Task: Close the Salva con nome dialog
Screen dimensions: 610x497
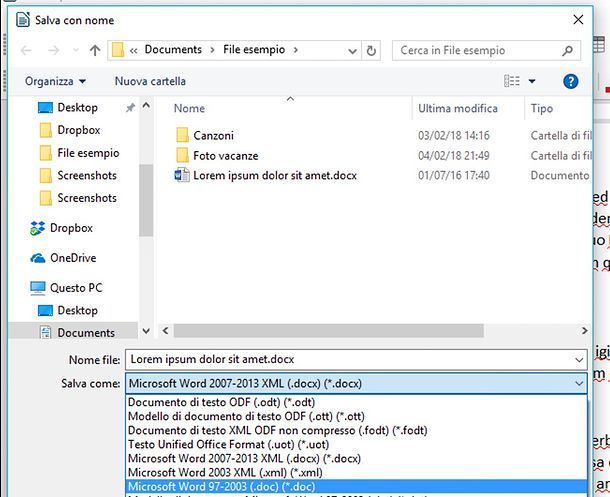Action: [x=578, y=19]
